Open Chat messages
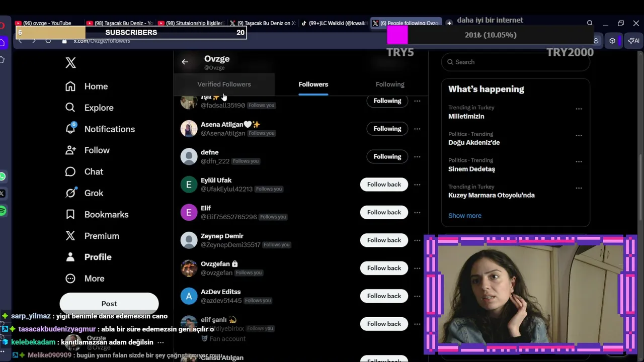 pos(84,172)
